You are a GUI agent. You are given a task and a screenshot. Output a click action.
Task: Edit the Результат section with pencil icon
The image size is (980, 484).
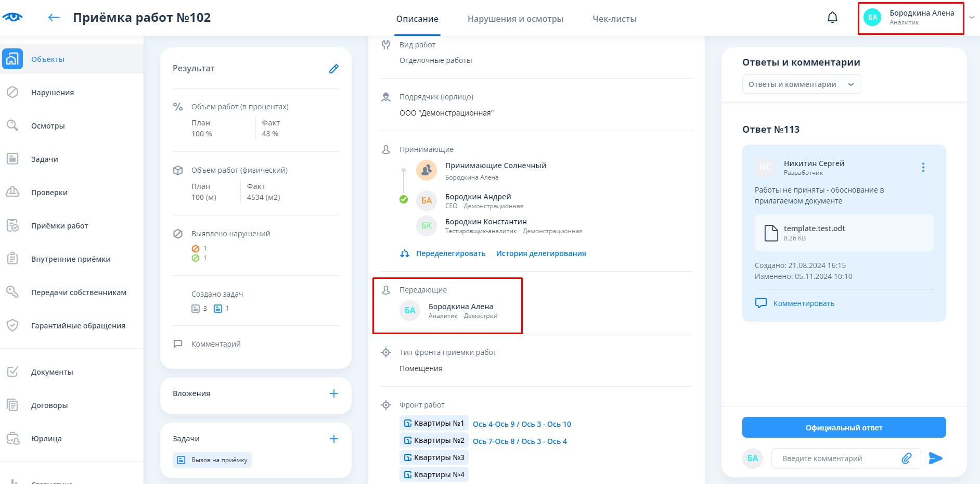tap(333, 69)
